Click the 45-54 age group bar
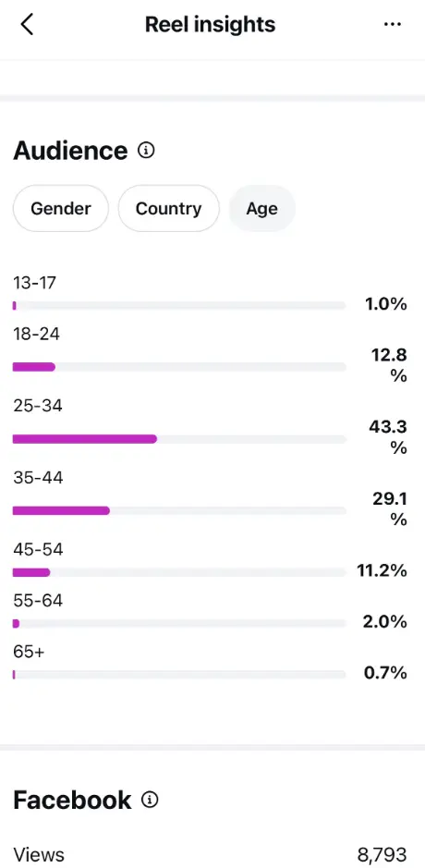The height and width of the screenshot is (868, 425). pos(179,572)
